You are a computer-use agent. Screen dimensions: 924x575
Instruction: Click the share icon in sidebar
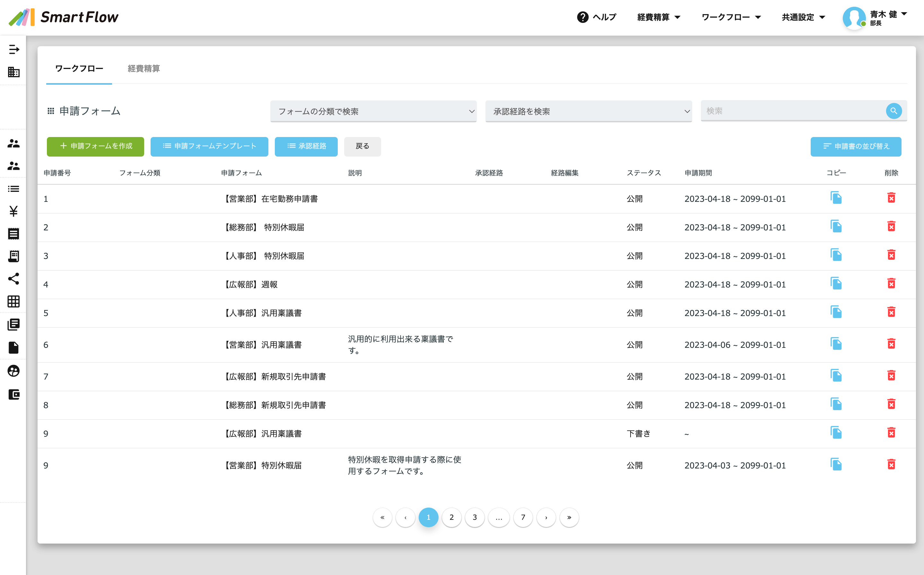pos(14,279)
